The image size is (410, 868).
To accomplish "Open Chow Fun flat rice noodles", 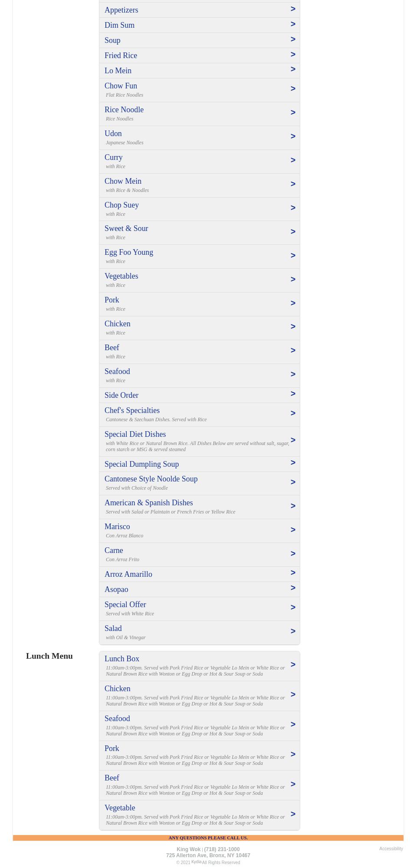I will [x=121, y=86].
